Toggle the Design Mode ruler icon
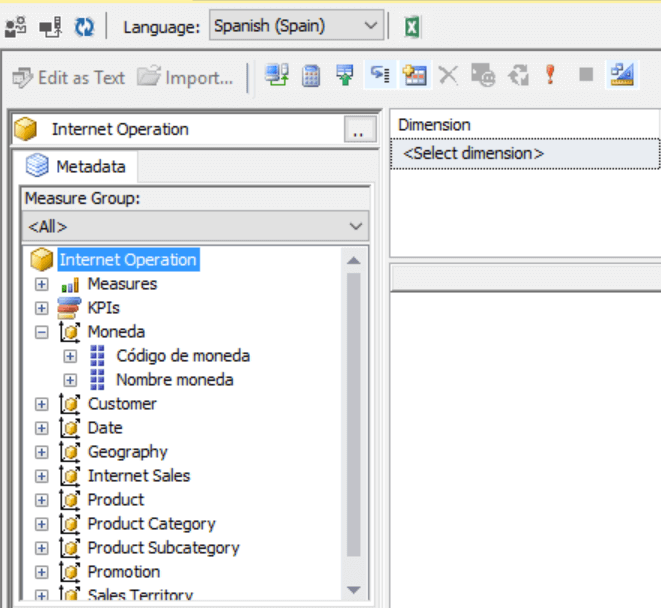The image size is (661, 608). pyautogui.click(x=622, y=75)
